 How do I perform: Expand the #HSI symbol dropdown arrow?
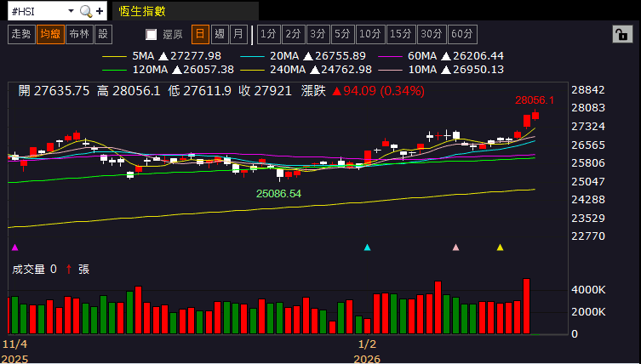coord(71,11)
